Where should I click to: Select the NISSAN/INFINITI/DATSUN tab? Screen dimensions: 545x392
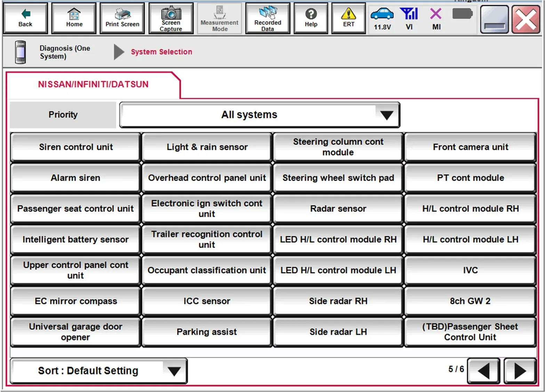(93, 84)
